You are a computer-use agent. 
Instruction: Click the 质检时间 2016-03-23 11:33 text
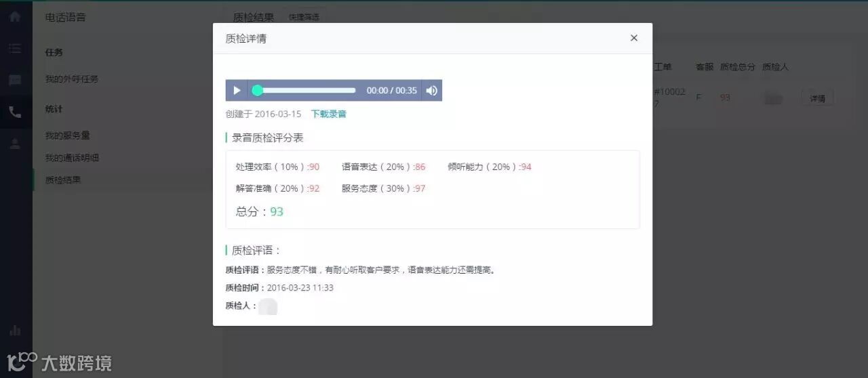(x=300, y=288)
